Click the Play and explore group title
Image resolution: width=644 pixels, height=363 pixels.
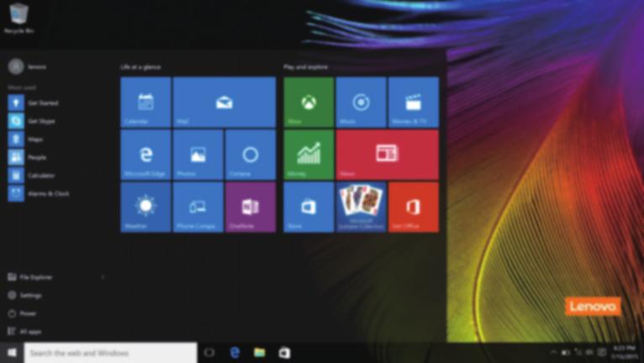click(305, 67)
